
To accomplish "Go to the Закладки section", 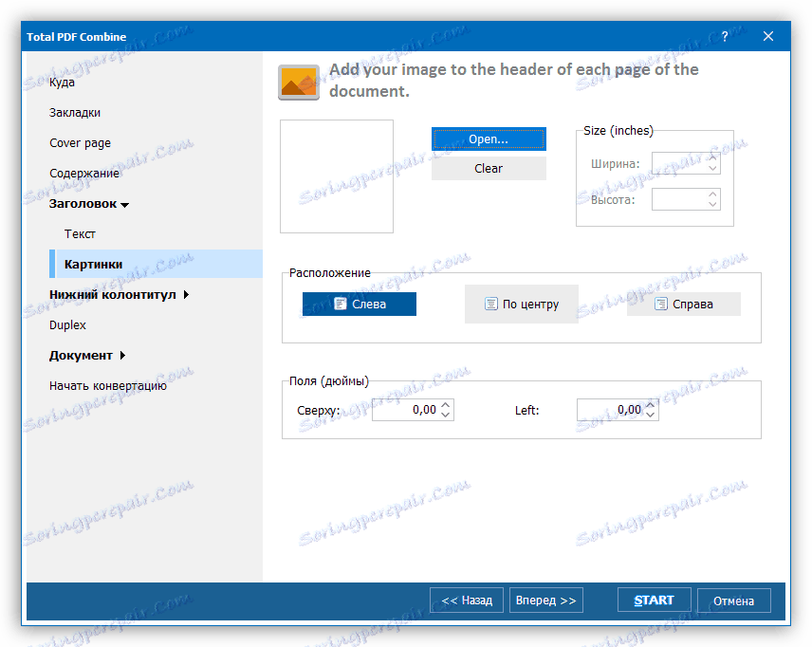I will (75, 112).
